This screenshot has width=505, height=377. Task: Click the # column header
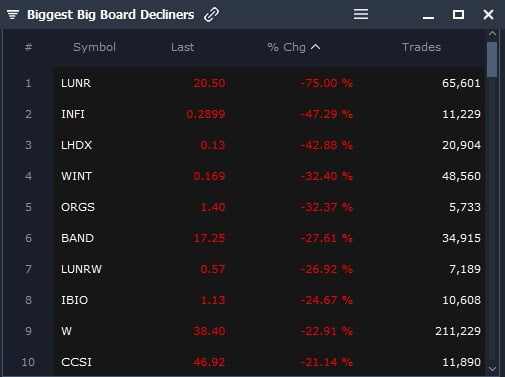28,47
